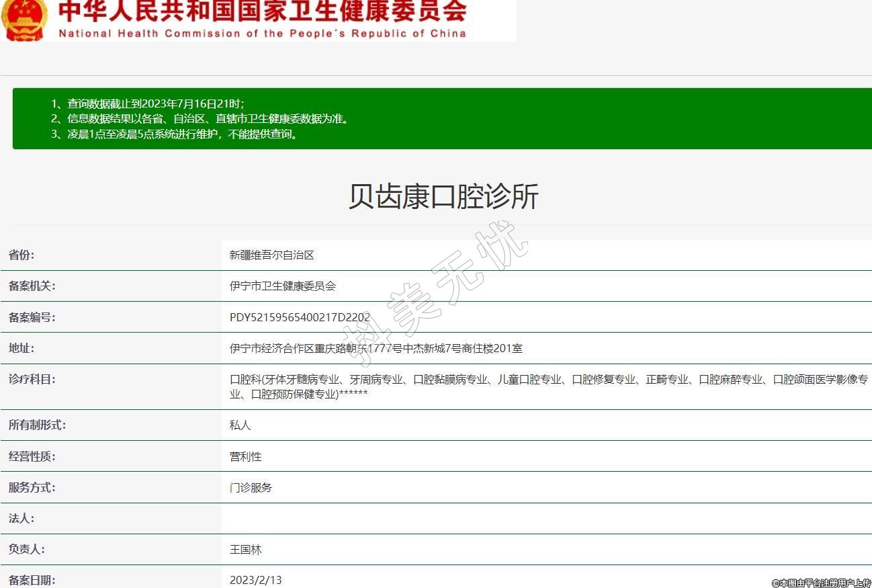Click the 诊疗科目 field label
Viewport: 872px width, 588px height.
pos(32,379)
